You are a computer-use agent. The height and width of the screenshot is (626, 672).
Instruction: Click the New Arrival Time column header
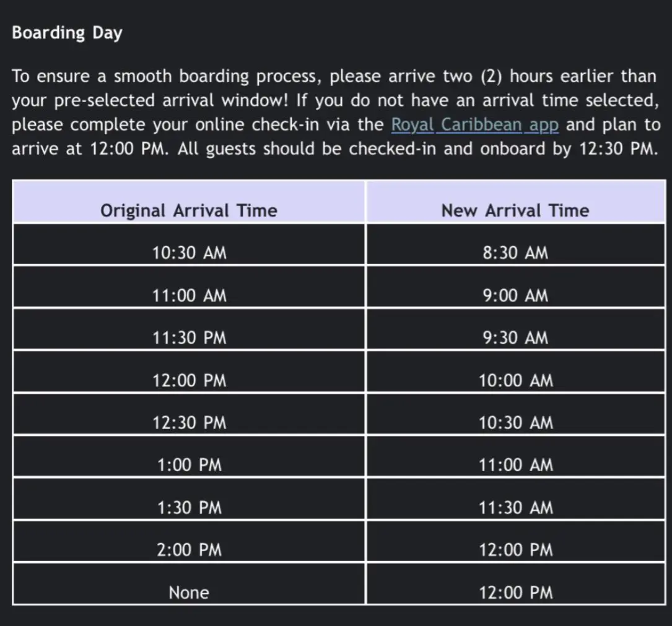point(515,211)
